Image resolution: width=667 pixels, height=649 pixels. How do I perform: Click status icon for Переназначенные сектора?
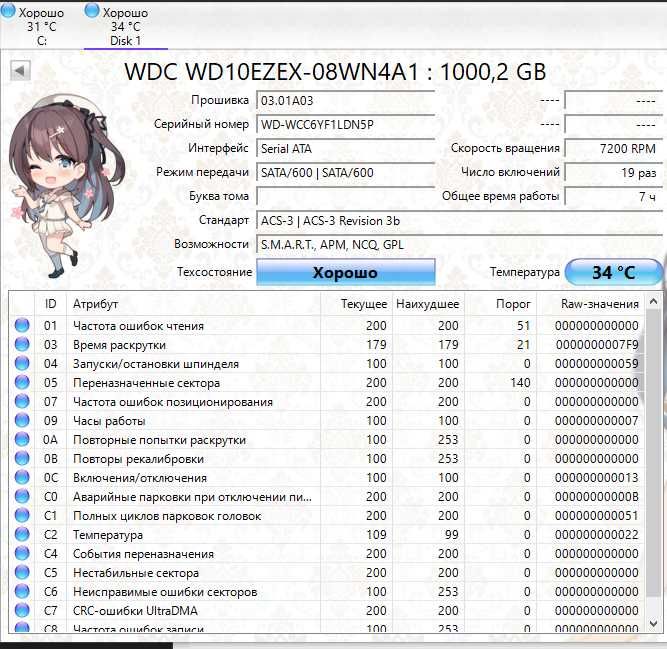click(22, 382)
